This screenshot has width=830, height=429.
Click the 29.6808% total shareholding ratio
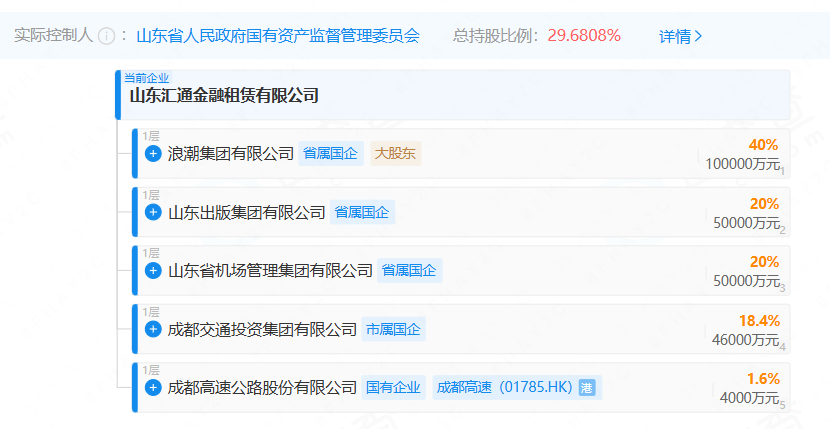pyautogui.click(x=584, y=36)
